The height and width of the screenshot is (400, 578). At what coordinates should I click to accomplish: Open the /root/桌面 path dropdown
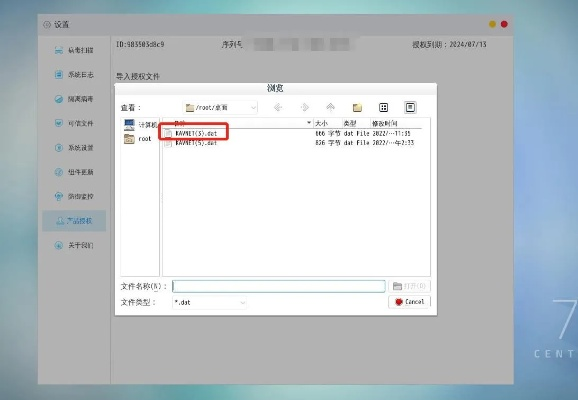pos(220,107)
